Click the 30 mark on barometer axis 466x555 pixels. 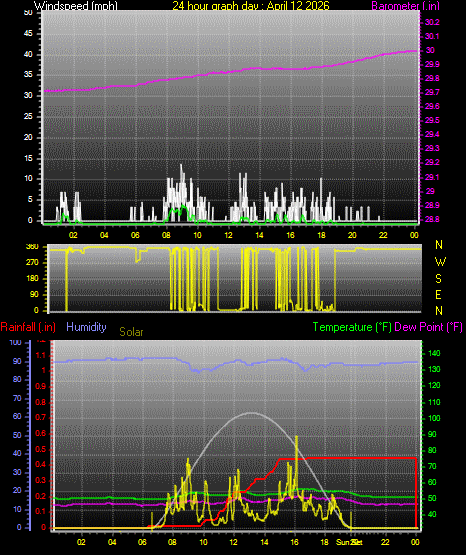click(430, 50)
